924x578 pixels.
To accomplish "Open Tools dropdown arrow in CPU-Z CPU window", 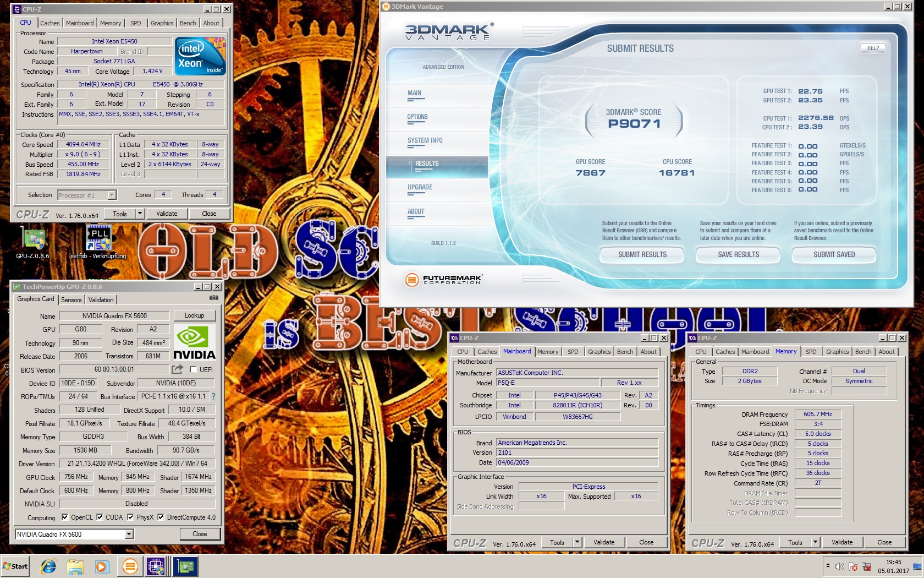I will pos(140,214).
